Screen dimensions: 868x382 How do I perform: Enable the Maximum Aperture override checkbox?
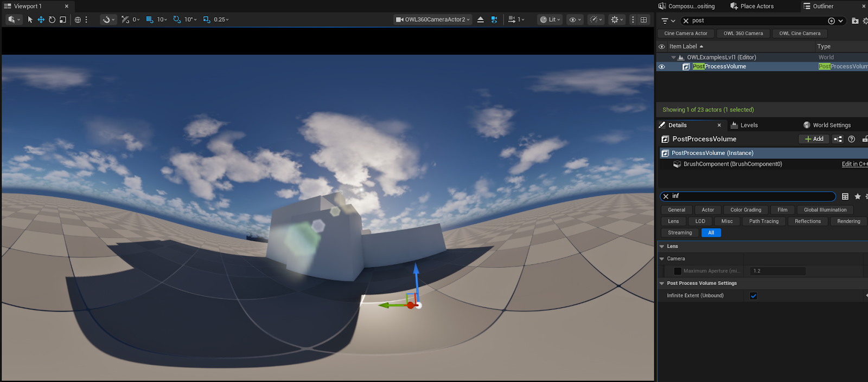[x=678, y=271]
